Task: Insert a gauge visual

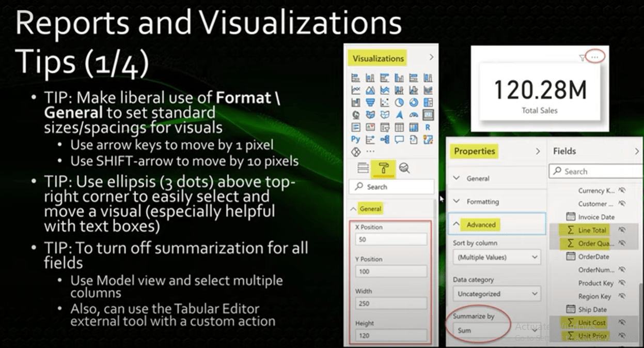Action: tap(414, 115)
